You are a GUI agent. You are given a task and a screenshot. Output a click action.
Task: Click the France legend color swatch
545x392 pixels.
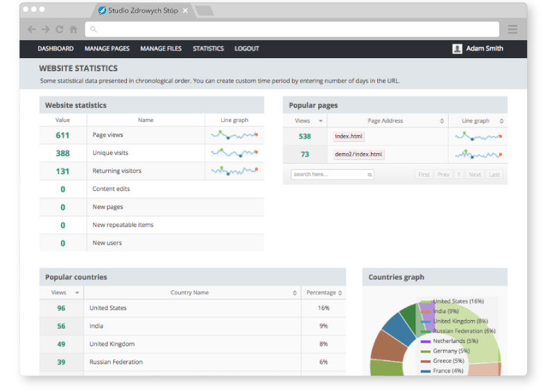[x=426, y=371]
